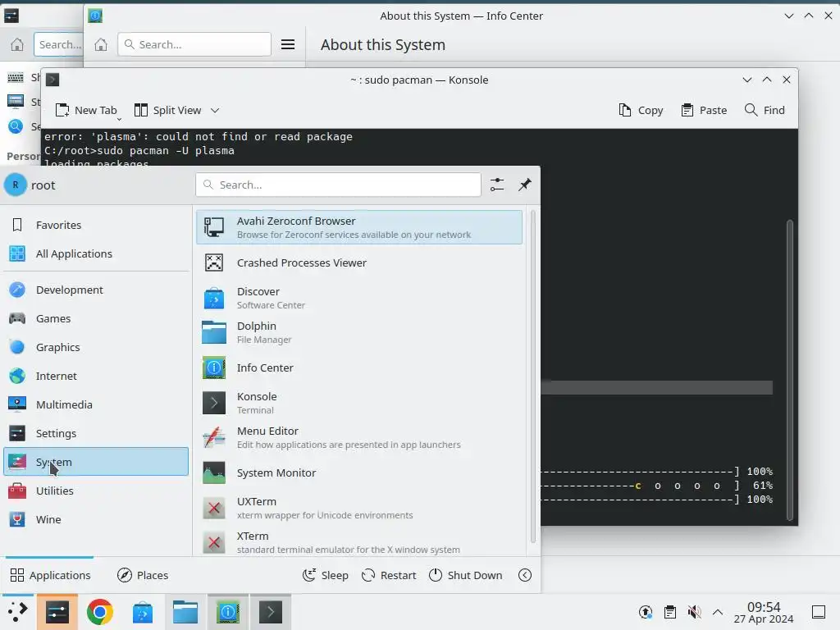840x630 pixels.
Task: Launch System Monitor
Action: click(359, 473)
